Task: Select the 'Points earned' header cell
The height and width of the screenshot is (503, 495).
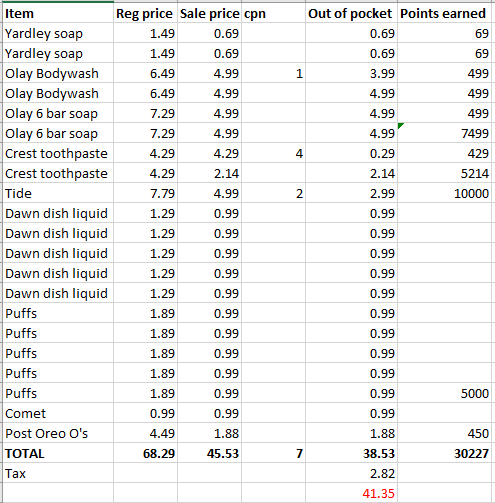Action: coord(444,13)
